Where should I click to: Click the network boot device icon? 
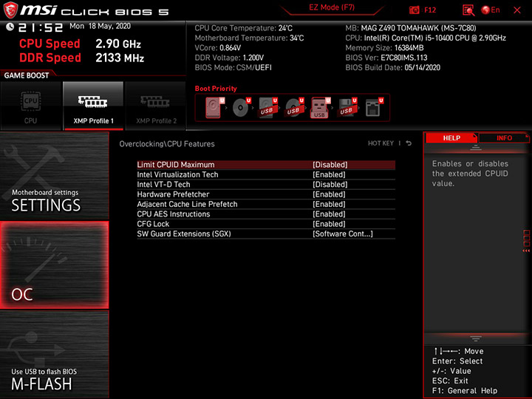tap(374, 108)
